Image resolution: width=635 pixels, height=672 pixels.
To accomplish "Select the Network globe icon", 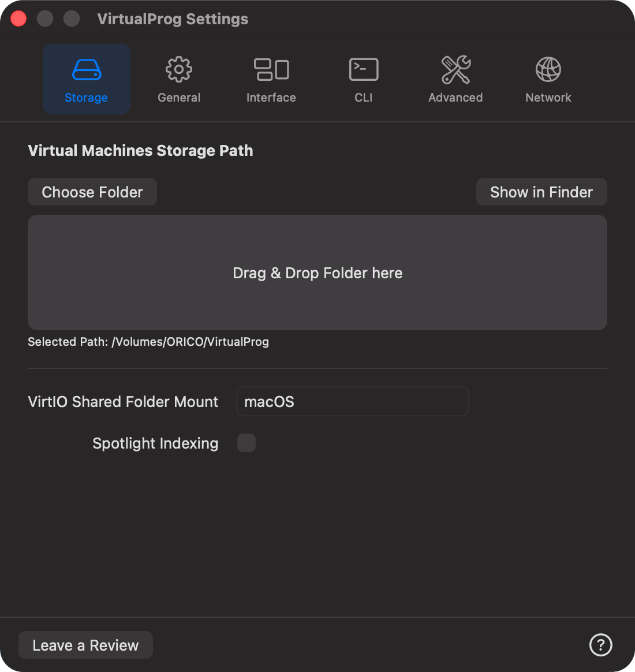I will point(548,69).
